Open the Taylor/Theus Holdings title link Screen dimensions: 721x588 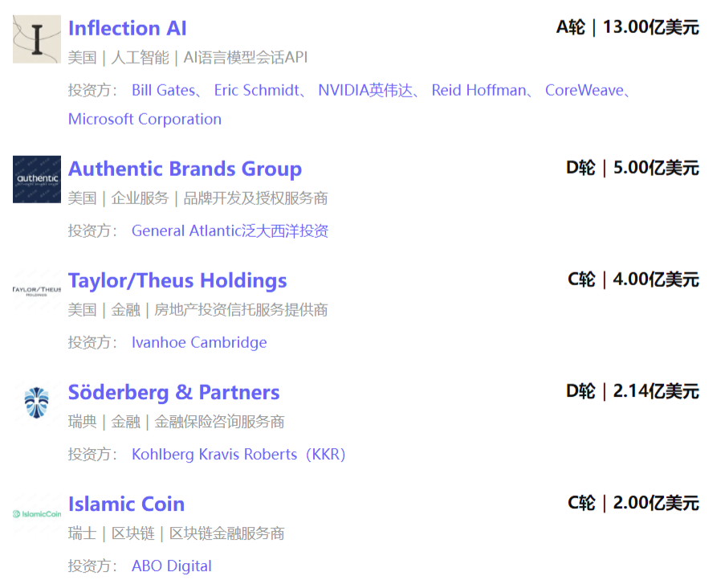point(177,280)
